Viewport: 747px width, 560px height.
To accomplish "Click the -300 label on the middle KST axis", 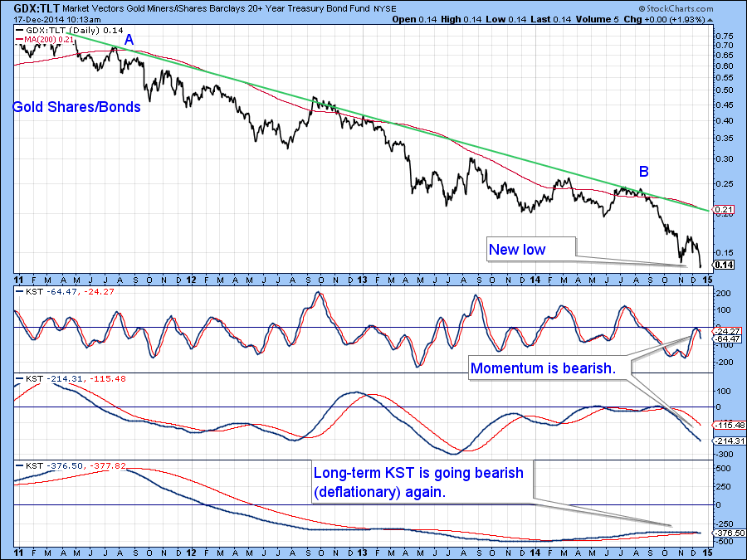I will pyautogui.click(x=724, y=455).
